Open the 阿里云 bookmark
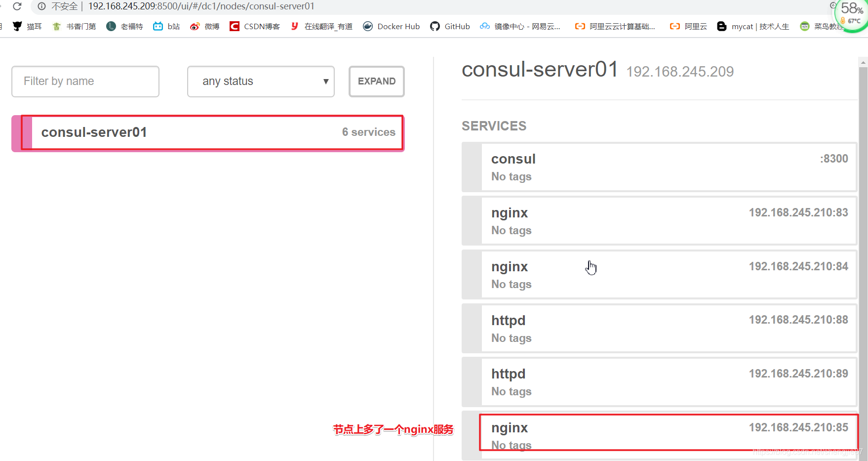 pos(688,26)
